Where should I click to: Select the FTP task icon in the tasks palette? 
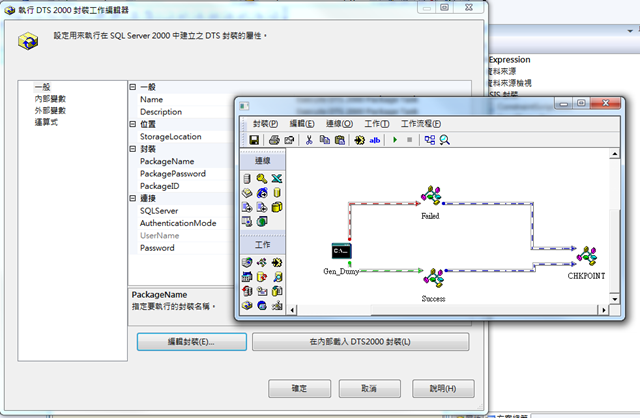point(247,262)
